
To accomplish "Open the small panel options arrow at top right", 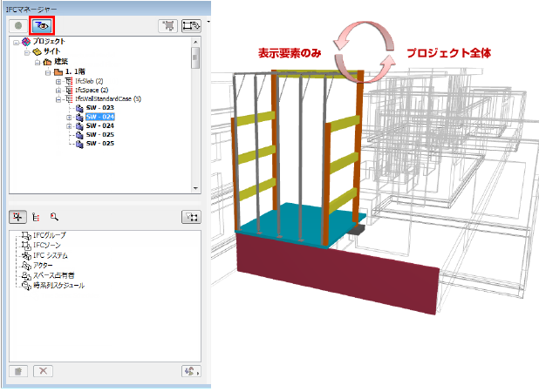I will (208, 22).
